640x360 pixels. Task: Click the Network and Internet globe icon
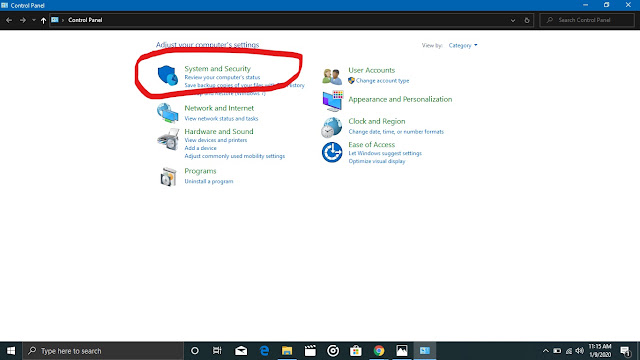168,113
